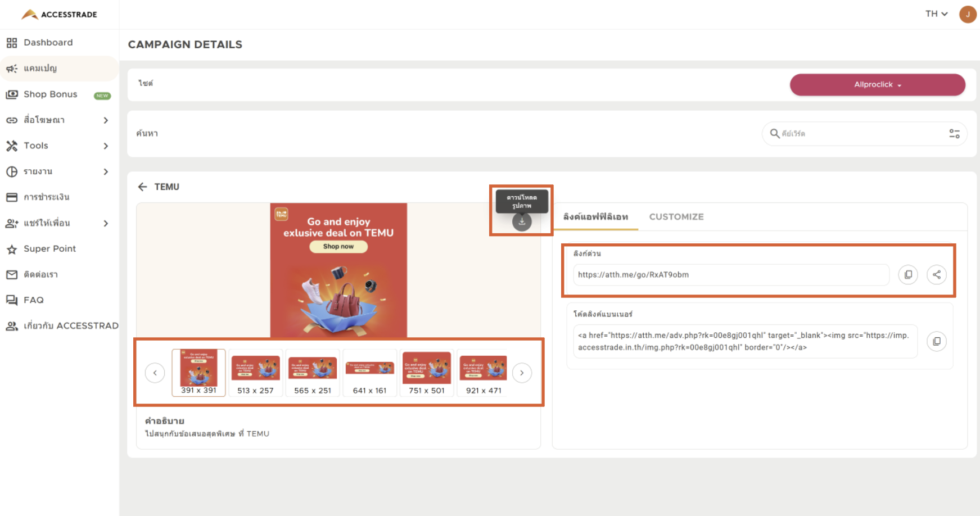Show previous banner sizes
Screen dimensions: 980x516
(x=155, y=373)
